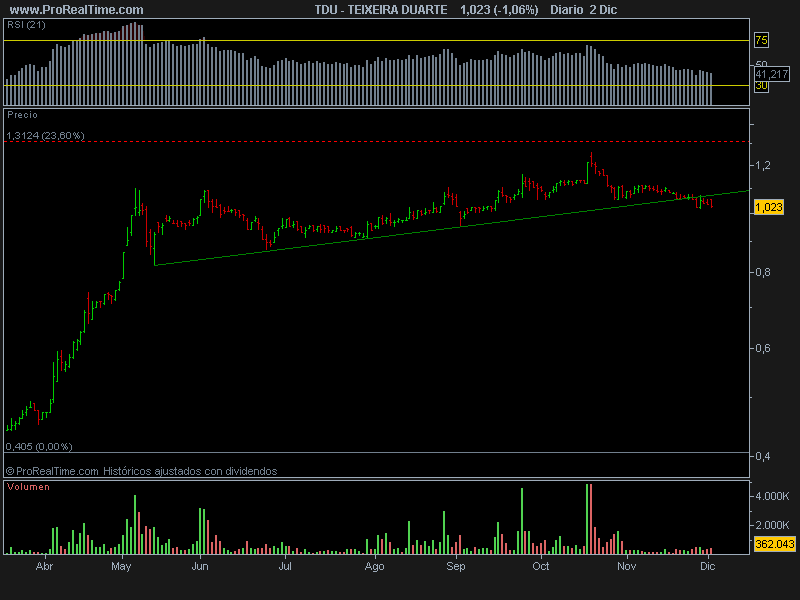Click the 0,4 price axis label
Image resolution: width=800 pixels, height=600 pixels.
[763, 456]
